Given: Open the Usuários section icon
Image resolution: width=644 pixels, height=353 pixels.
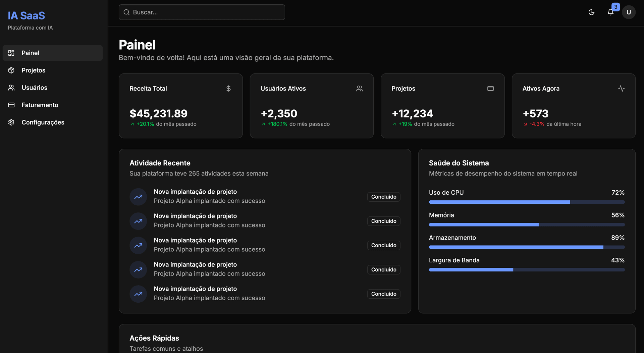Looking at the screenshot, I should 11,88.
